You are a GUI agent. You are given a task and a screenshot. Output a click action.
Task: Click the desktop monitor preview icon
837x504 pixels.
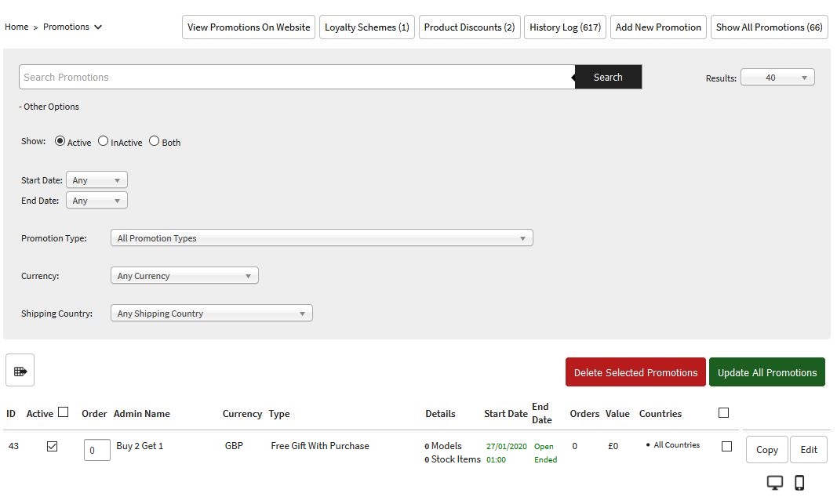774,483
